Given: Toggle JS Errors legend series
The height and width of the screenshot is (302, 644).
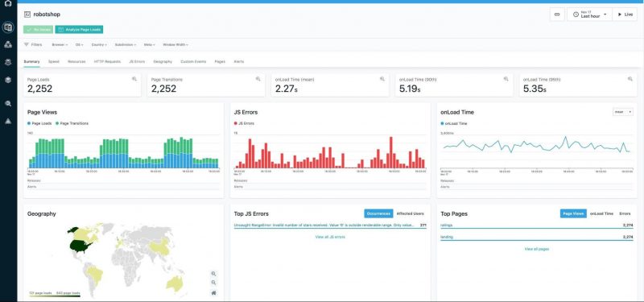Looking at the screenshot, I should pos(244,123).
